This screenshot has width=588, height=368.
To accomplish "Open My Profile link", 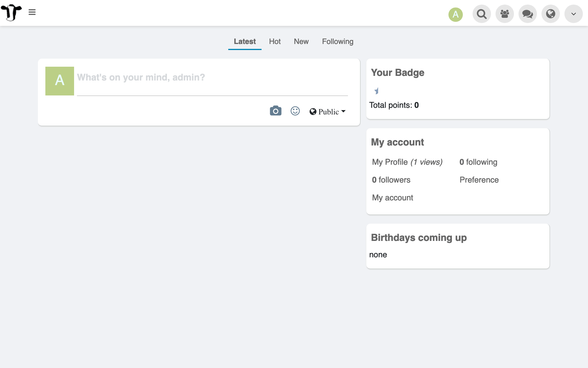I will (x=390, y=162).
